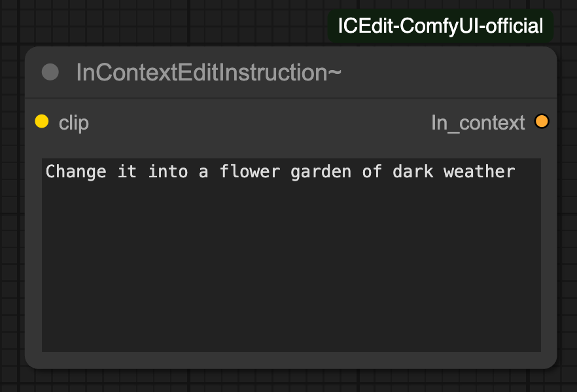Collapse the node using the grey title dot

point(50,72)
